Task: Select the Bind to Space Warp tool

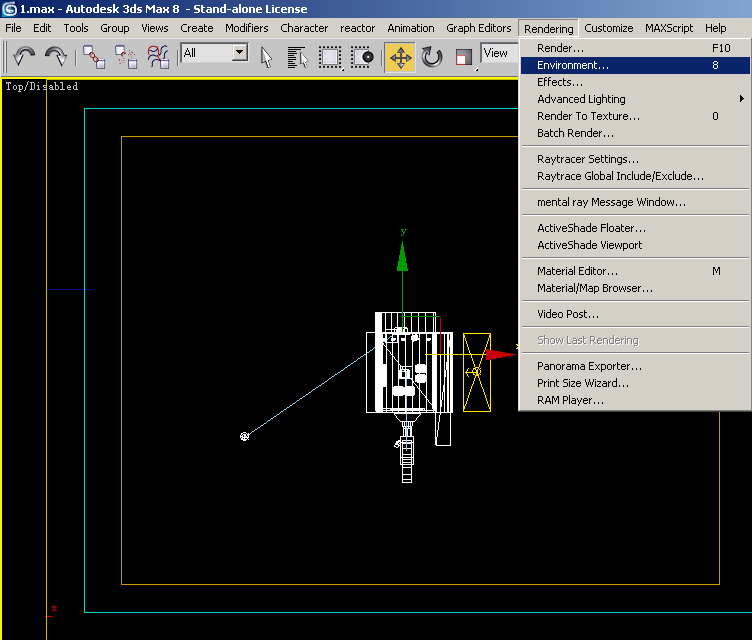Action: pos(158,57)
